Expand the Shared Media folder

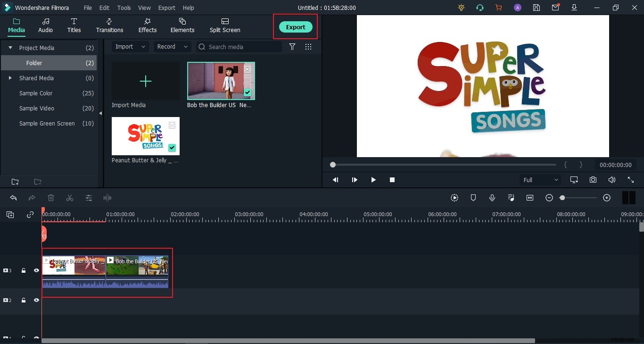pyautogui.click(x=10, y=78)
